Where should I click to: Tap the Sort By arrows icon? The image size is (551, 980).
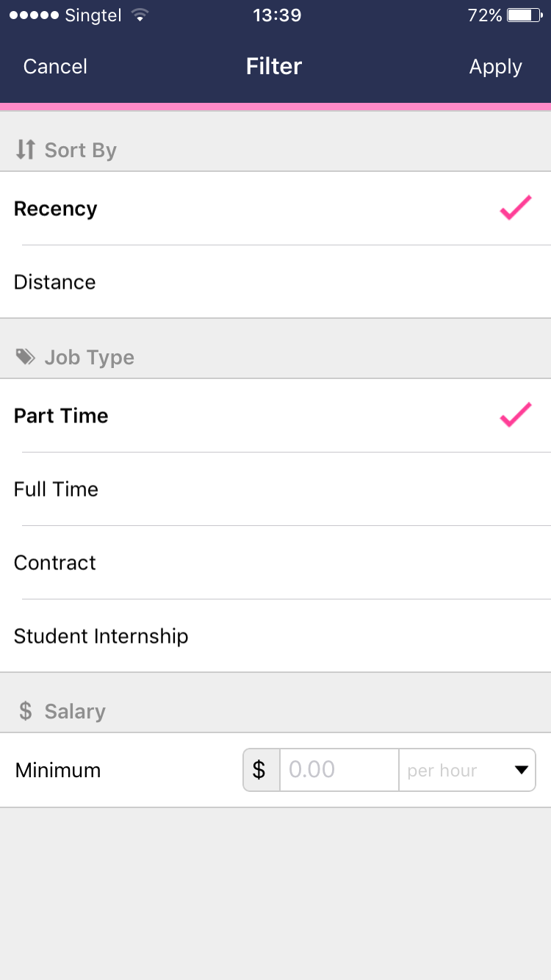pyautogui.click(x=25, y=150)
